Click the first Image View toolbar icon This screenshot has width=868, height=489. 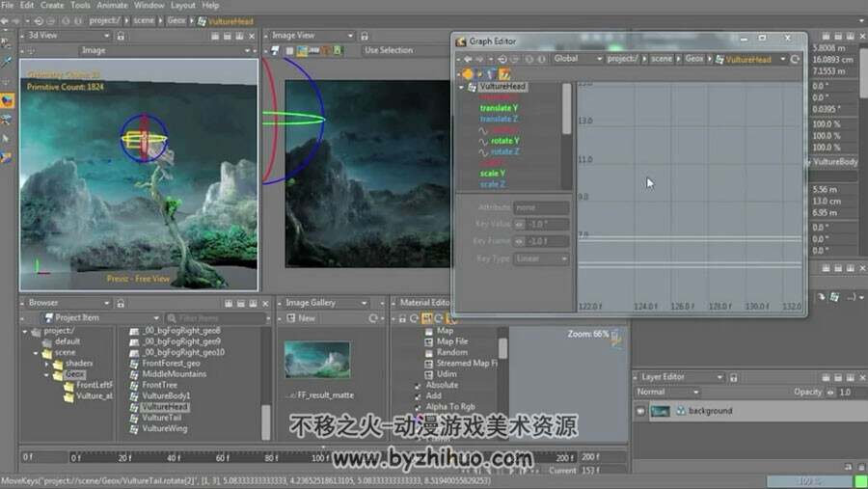pos(275,50)
